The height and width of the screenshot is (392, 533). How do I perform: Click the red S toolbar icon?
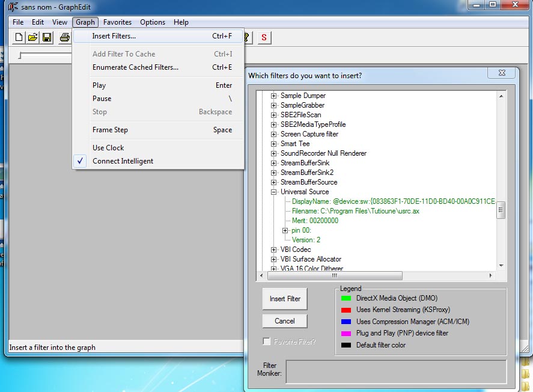264,37
